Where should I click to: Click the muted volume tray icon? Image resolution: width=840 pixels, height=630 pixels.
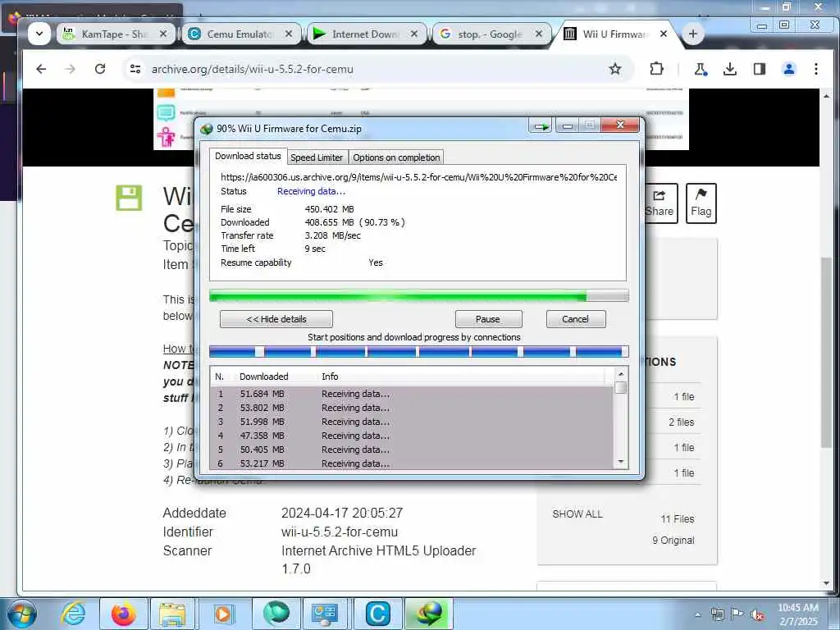[x=757, y=615]
